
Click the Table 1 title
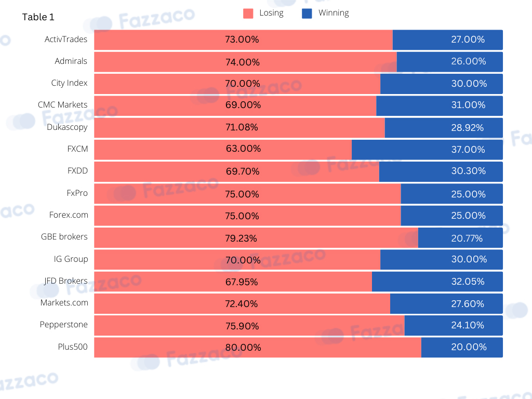[x=38, y=17]
